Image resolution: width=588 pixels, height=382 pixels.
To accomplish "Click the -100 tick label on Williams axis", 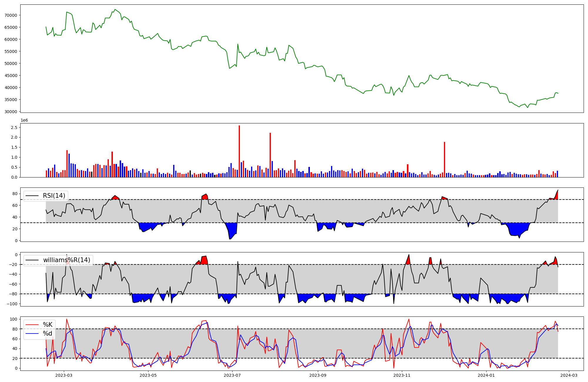I will [12, 304].
